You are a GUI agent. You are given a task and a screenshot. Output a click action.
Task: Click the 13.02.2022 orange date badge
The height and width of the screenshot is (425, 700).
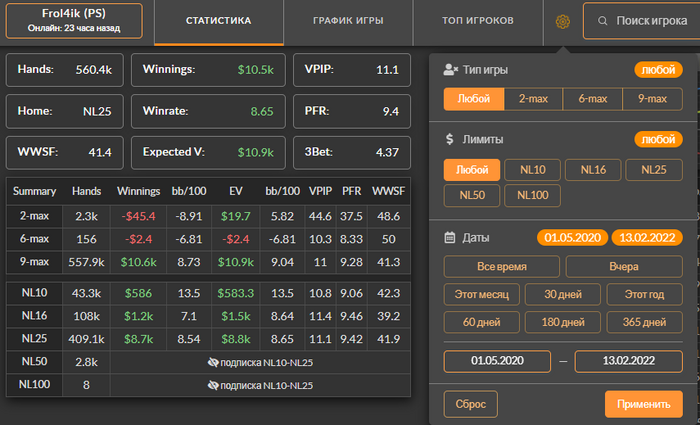point(647,238)
